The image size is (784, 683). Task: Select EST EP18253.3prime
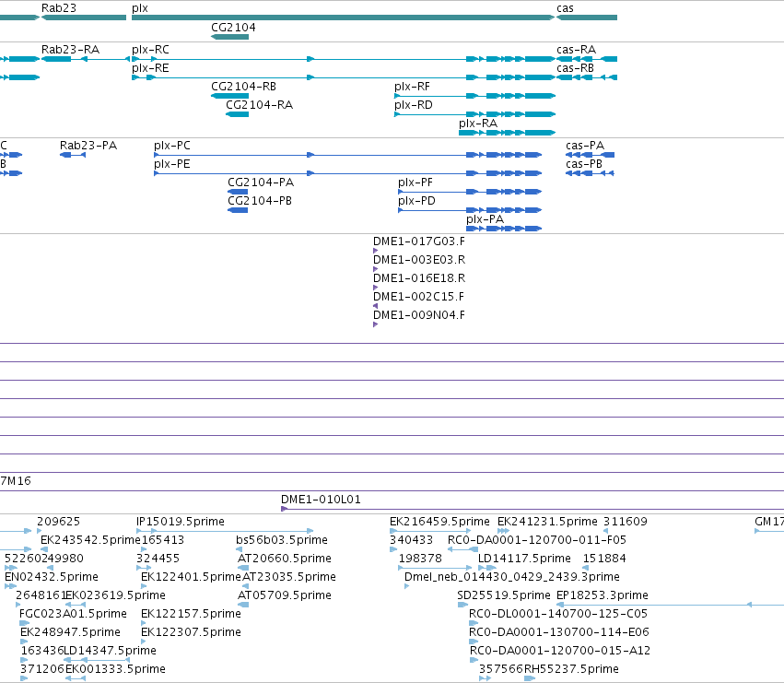click(670, 605)
